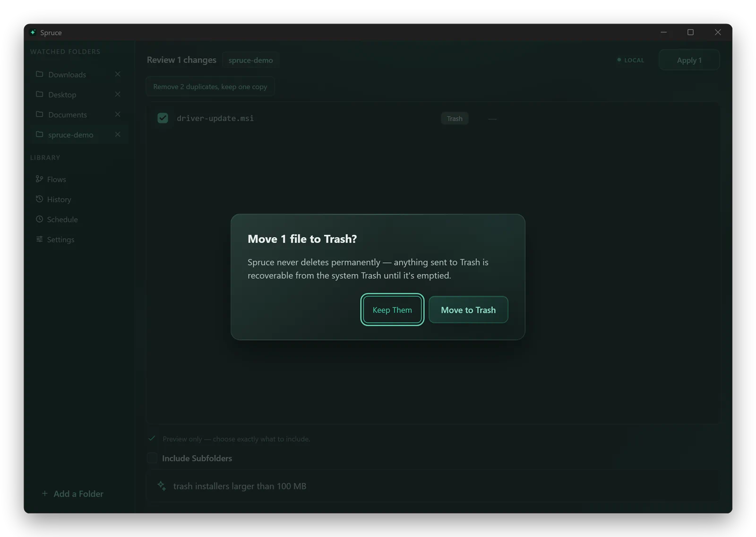
Task: Remove Desktop from watched folders
Action: coord(118,94)
